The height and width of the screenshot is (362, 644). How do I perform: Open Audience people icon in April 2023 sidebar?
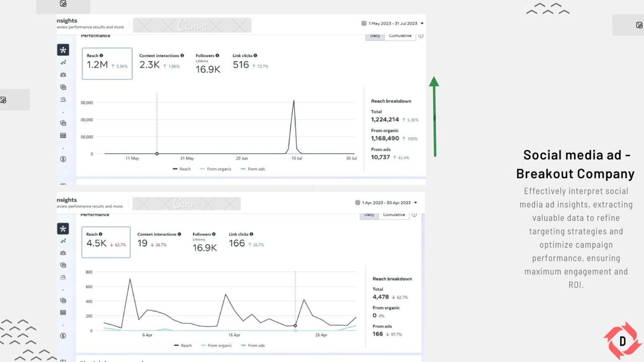tap(63, 253)
